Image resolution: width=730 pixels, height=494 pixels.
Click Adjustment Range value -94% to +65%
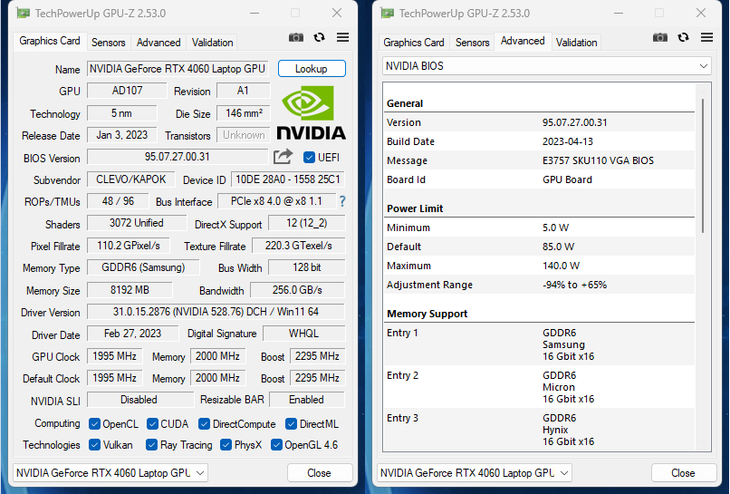(575, 285)
